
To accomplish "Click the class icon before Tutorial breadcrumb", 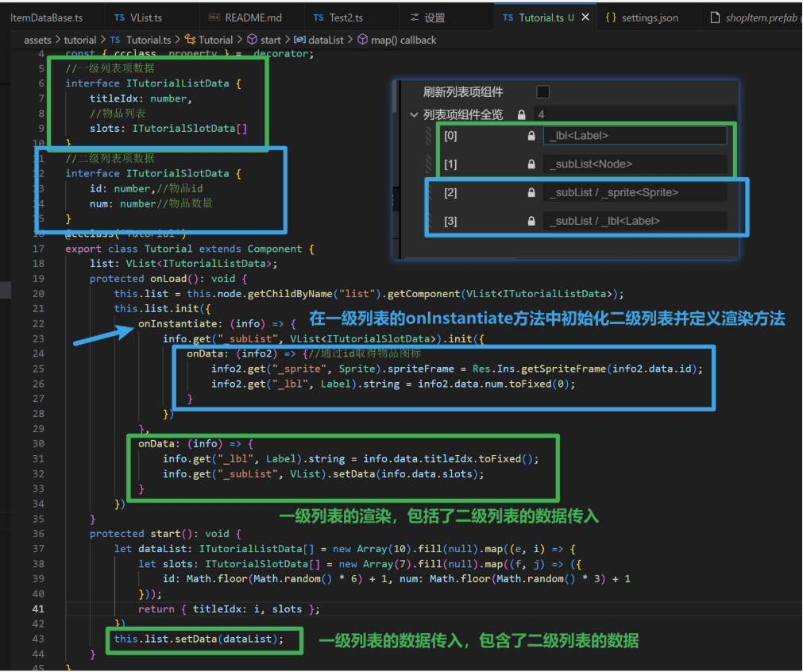I will (x=190, y=40).
